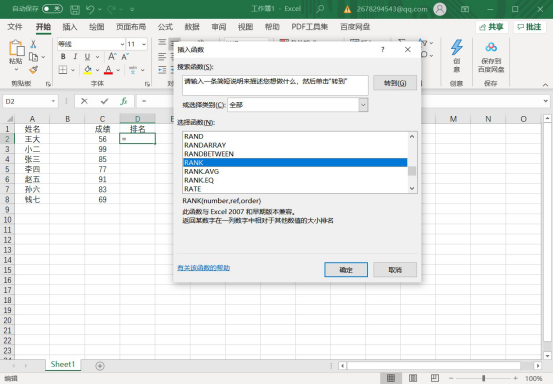Switch to the PDF工具集 tab
Viewport: 553px width, 385px height.
click(x=310, y=27)
